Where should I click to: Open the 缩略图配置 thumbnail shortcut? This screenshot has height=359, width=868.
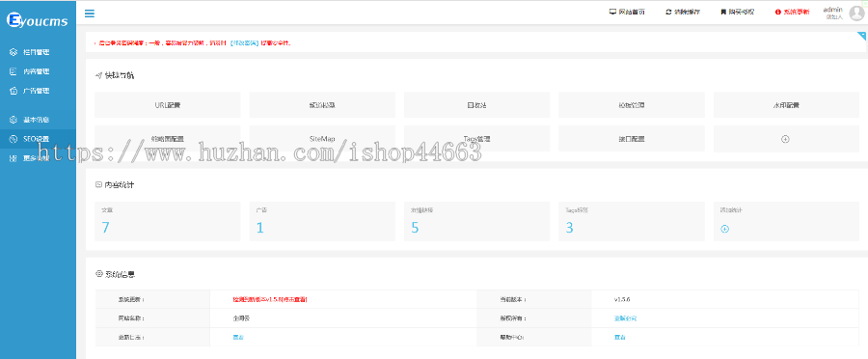click(x=168, y=139)
